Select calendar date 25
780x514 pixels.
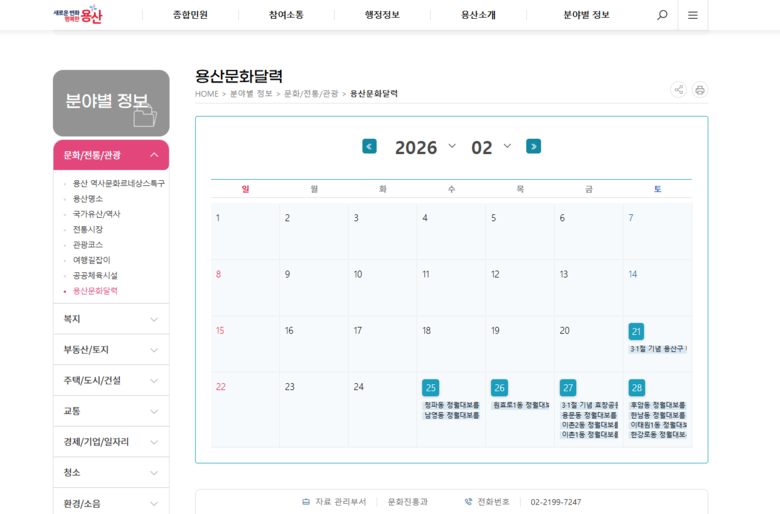click(431, 388)
